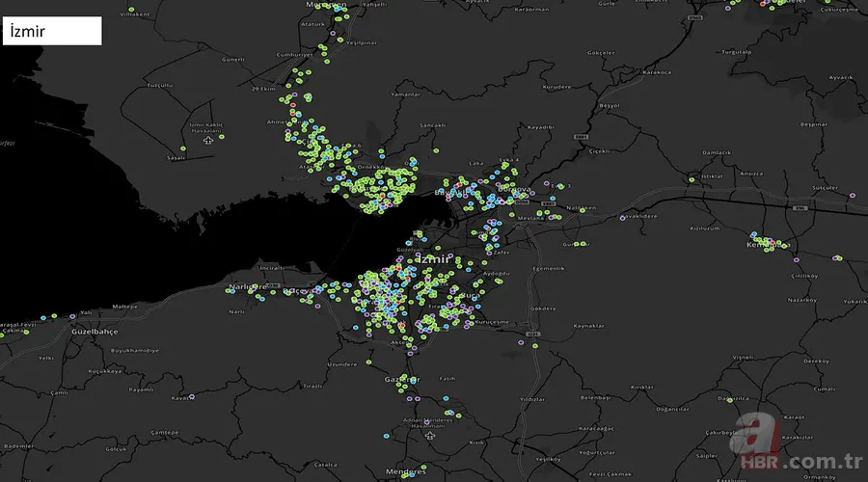Select the Küçükkaya village label

pyautogui.click(x=104, y=371)
